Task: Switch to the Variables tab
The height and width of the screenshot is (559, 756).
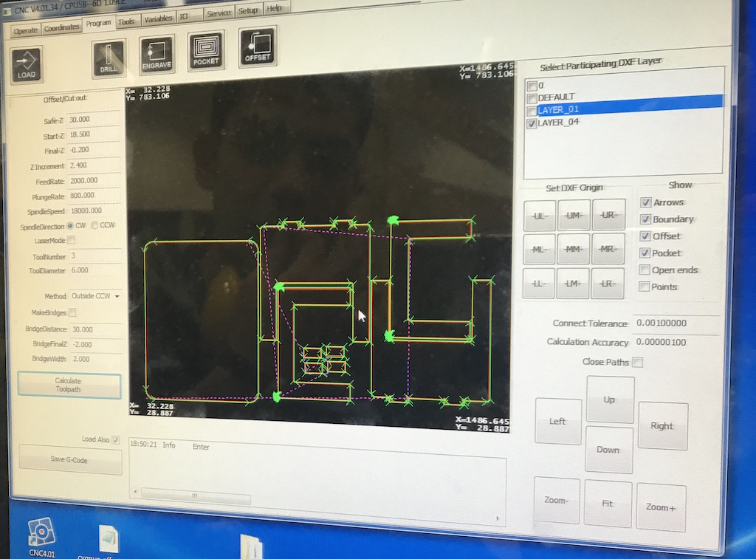Action: click(x=158, y=18)
